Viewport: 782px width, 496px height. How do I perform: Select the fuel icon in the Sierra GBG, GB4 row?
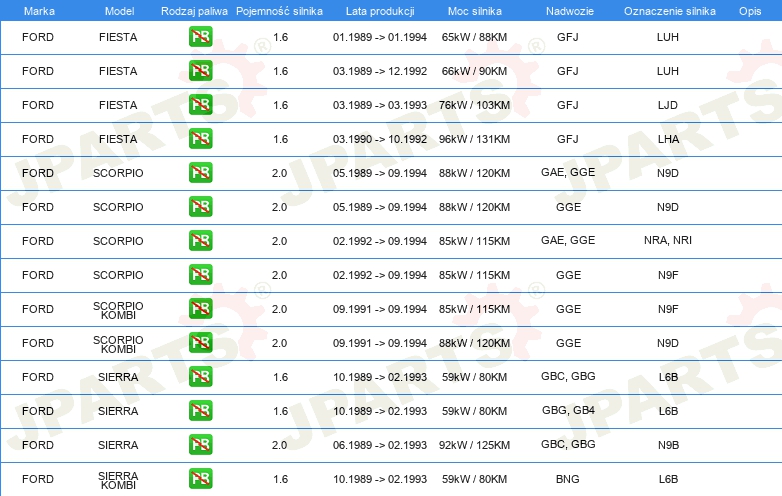pos(200,411)
